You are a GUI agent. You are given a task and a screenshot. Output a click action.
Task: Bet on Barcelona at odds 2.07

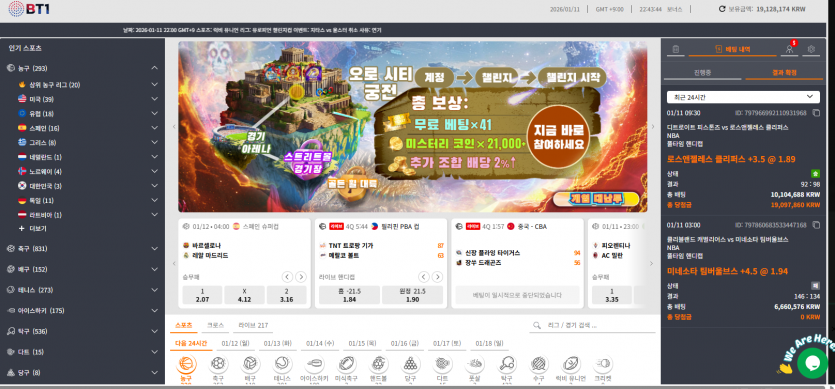click(202, 295)
